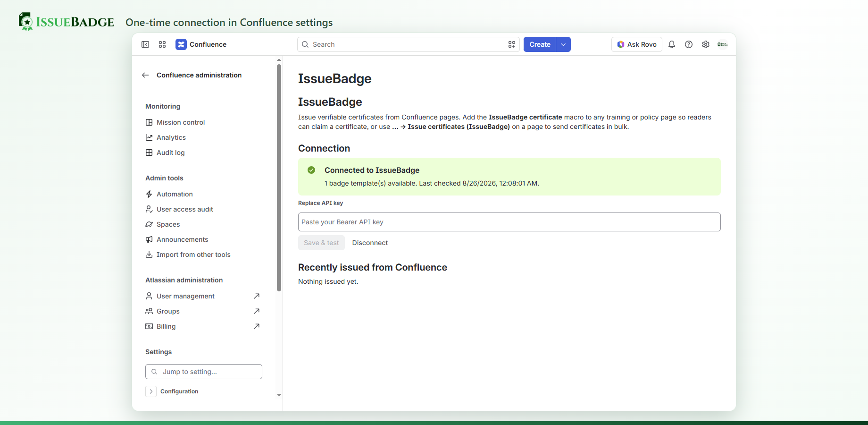868x425 pixels.
Task: Open the app switcher grid icon
Action: pyautogui.click(x=162, y=44)
